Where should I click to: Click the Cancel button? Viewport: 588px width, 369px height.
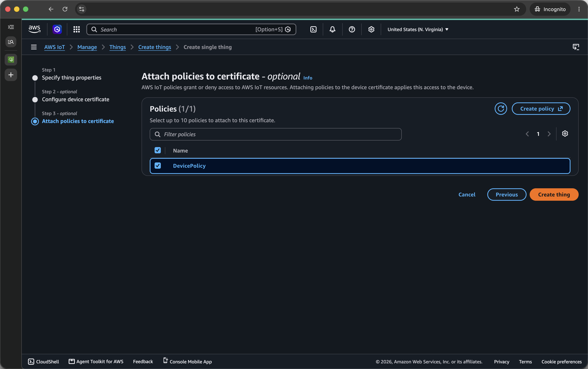(467, 195)
